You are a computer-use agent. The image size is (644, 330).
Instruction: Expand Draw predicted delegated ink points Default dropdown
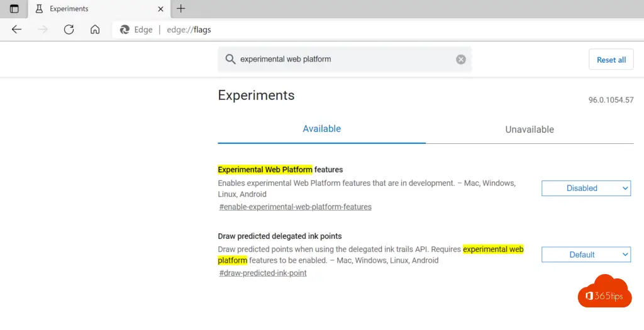[586, 255]
